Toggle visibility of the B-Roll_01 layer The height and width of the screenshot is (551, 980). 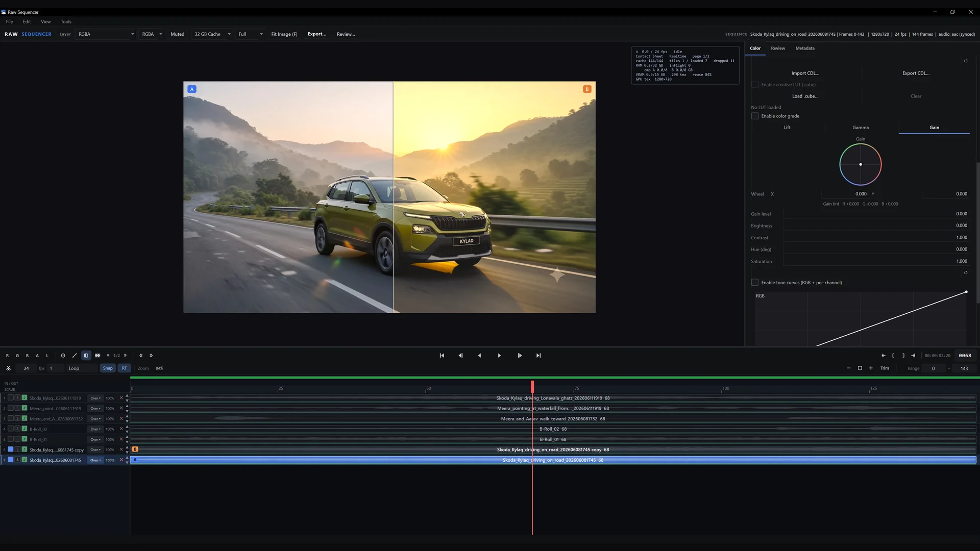click(10, 439)
